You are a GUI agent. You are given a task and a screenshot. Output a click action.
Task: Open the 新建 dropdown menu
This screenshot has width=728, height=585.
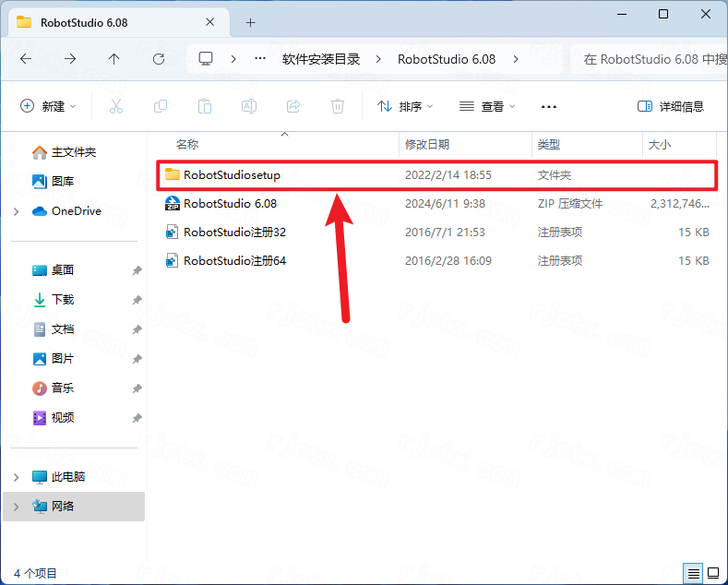[48, 106]
